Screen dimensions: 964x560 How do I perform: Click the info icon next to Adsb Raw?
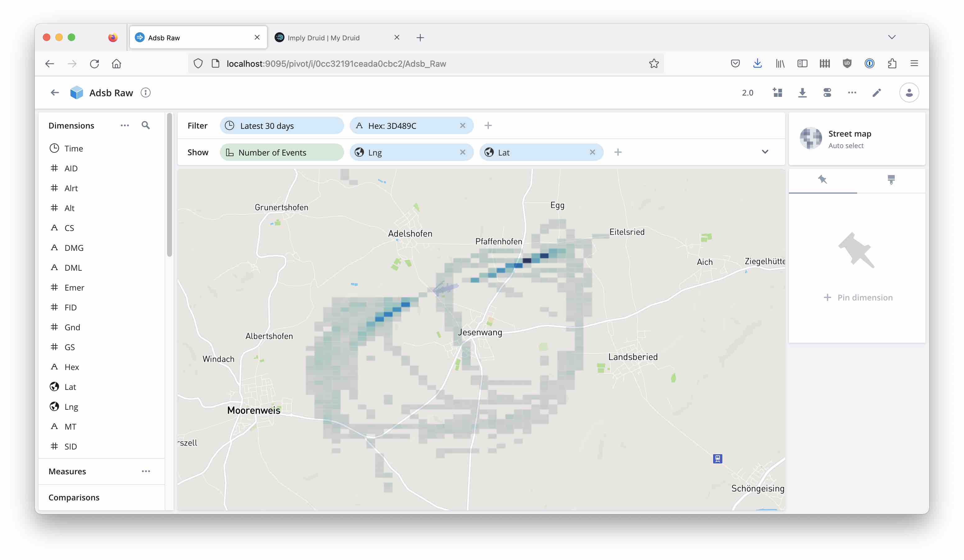point(145,93)
